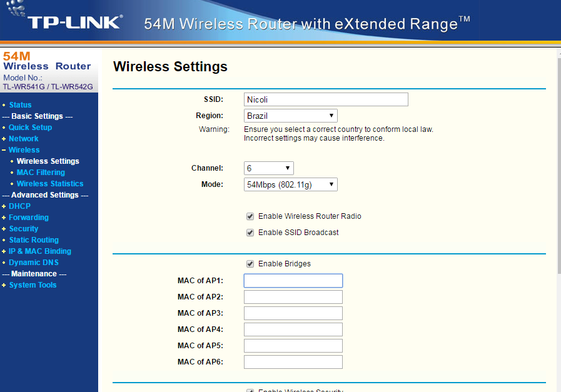Click the MAC of AP5 input field
Screen dimensions: 561x392
point(293,346)
